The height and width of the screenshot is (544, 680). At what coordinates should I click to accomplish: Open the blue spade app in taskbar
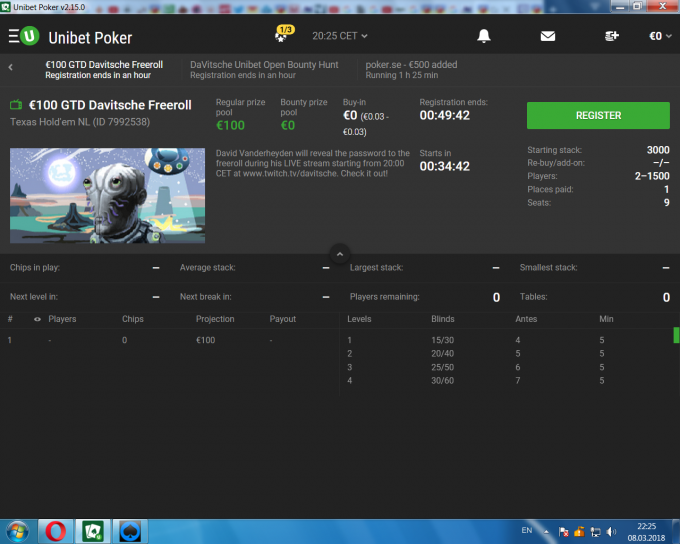(130, 531)
